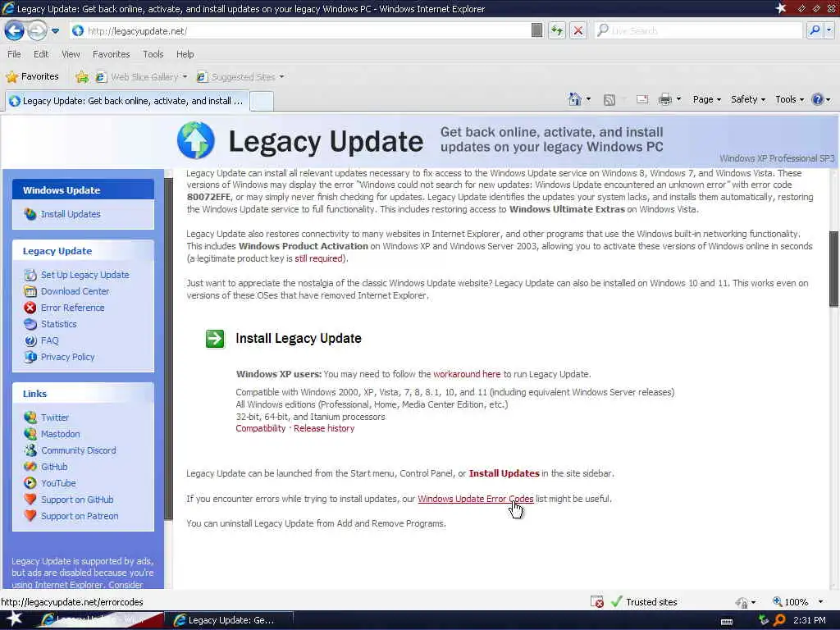Open the Suggested Sites dropdown

240,77
